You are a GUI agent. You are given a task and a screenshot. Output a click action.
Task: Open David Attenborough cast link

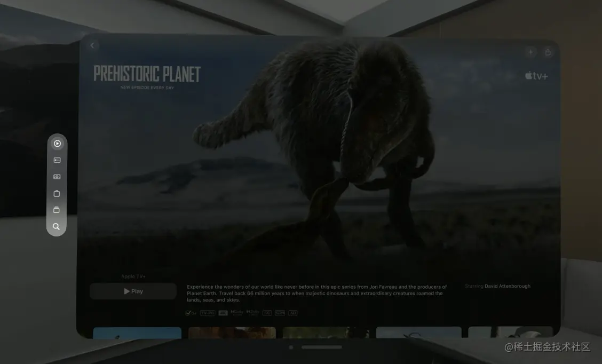coord(507,286)
